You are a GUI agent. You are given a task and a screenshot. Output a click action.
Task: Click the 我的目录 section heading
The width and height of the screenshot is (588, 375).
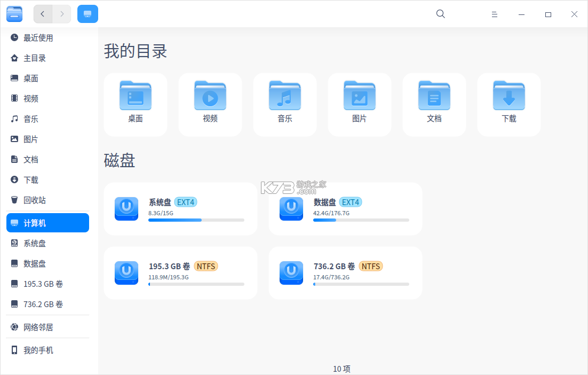(x=136, y=51)
